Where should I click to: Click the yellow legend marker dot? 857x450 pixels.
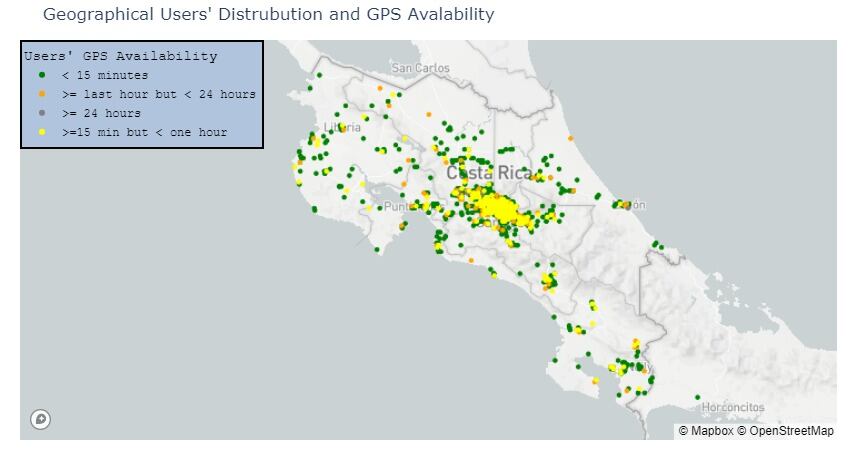tap(41, 132)
